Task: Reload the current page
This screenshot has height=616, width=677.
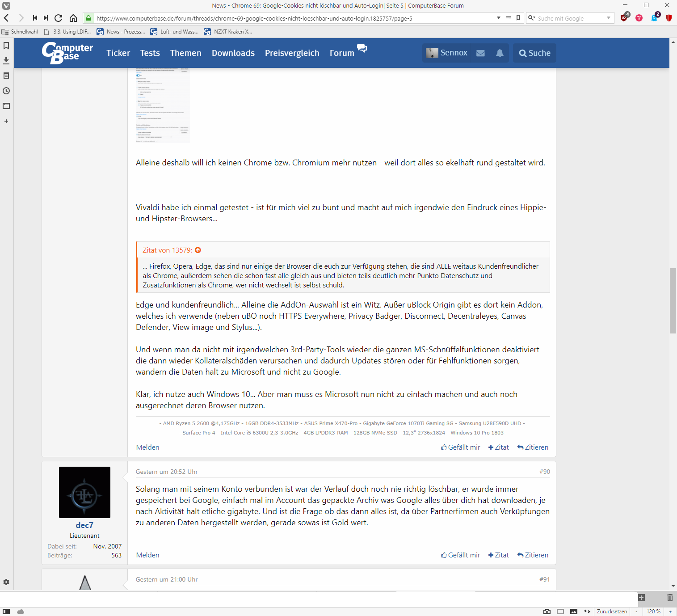Action: tap(58, 18)
